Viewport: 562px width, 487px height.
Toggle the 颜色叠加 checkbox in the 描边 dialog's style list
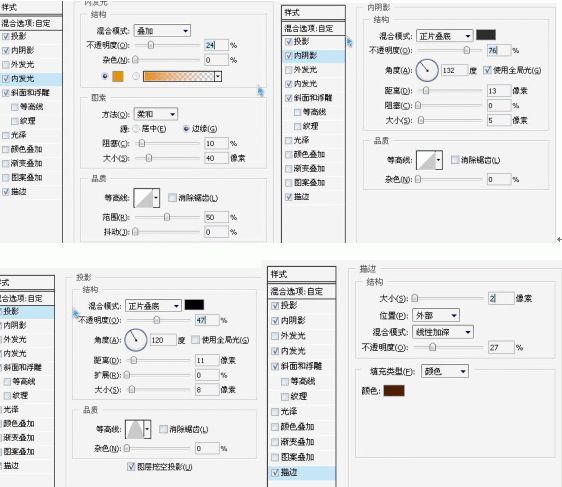pos(275,426)
